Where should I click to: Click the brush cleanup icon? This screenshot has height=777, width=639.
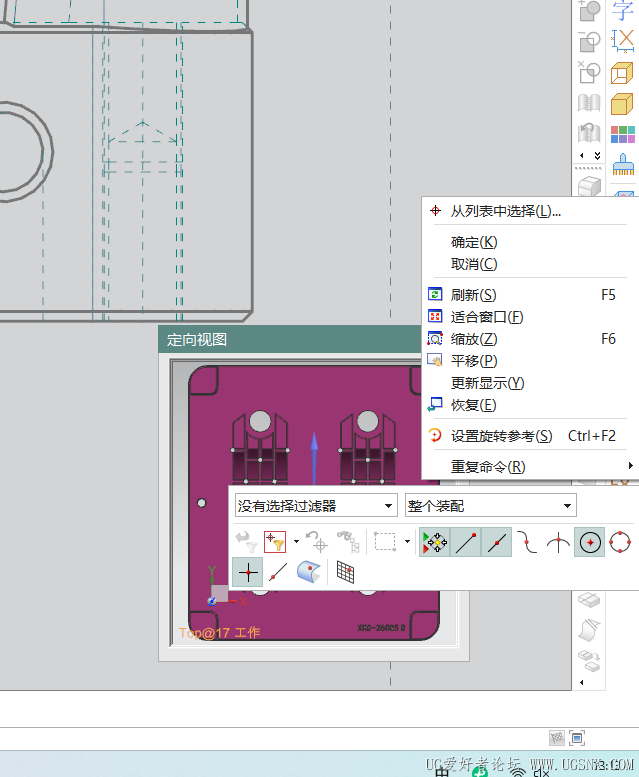(x=623, y=164)
